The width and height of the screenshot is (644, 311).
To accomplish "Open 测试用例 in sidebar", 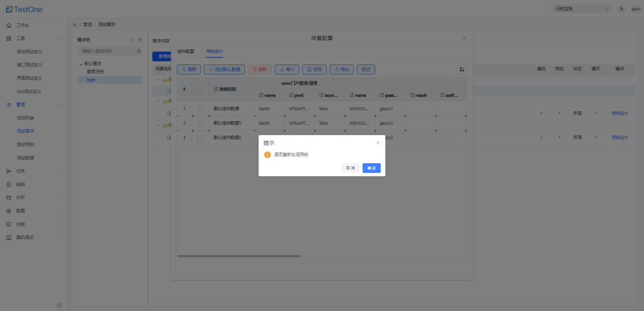I will pyautogui.click(x=25, y=144).
